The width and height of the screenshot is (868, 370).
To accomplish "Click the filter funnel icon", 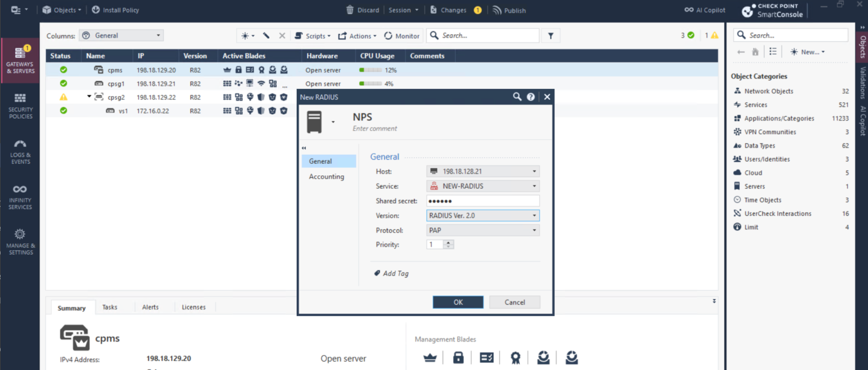I will 551,36.
